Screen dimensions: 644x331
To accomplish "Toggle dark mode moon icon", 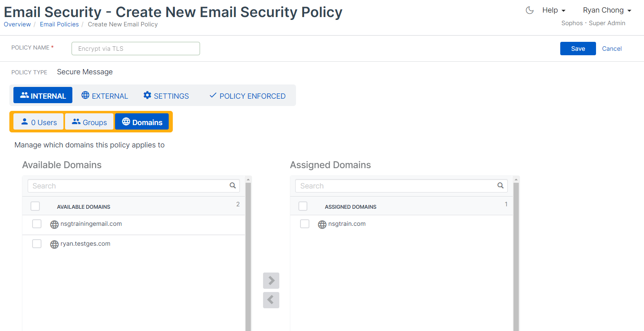I will coord(529,11).
